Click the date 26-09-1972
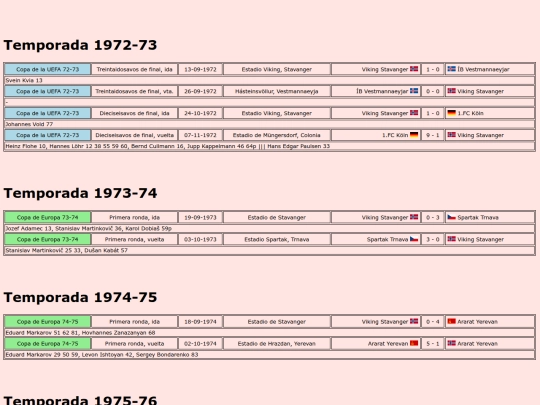Image resolution: width=540 pixels, height=405 pixels. point(200,91)
